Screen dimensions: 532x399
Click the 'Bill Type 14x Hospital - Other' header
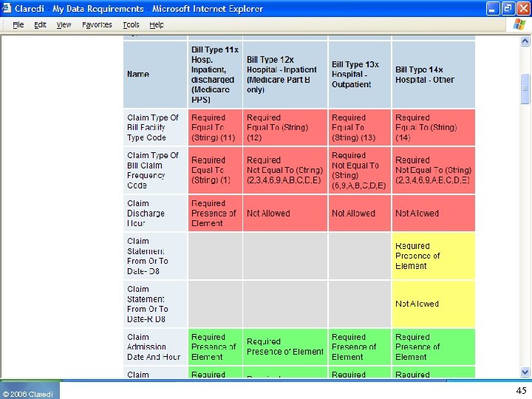[434, 75]
